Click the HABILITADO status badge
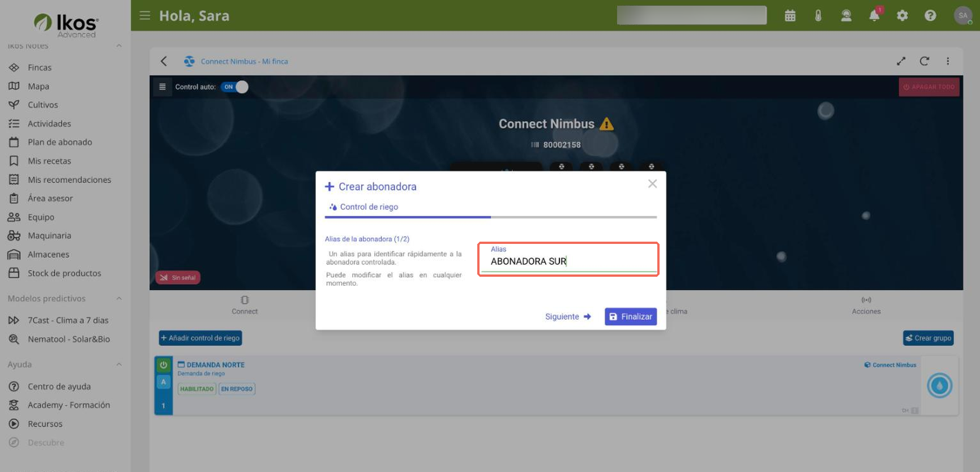The height and width of the screenshot is (472, 980). (197, 389)
